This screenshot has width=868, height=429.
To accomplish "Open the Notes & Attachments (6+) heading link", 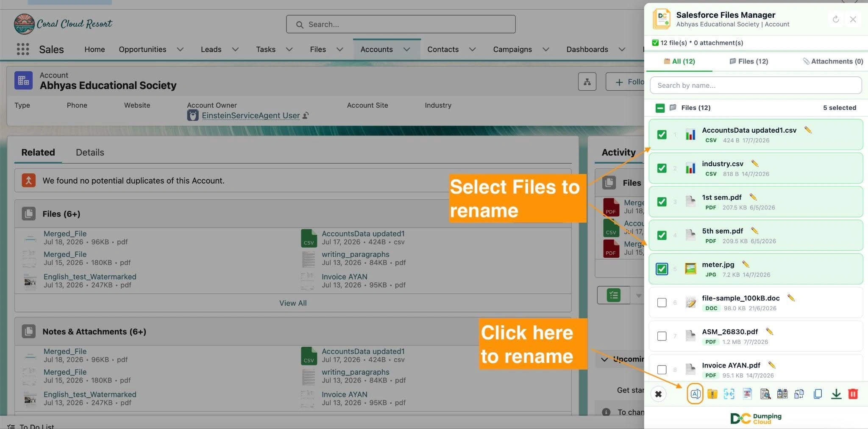I will 94,331.
